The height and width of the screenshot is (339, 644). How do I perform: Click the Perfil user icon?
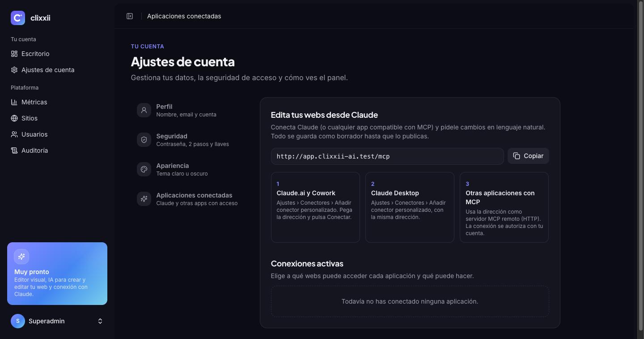(144, 110)
